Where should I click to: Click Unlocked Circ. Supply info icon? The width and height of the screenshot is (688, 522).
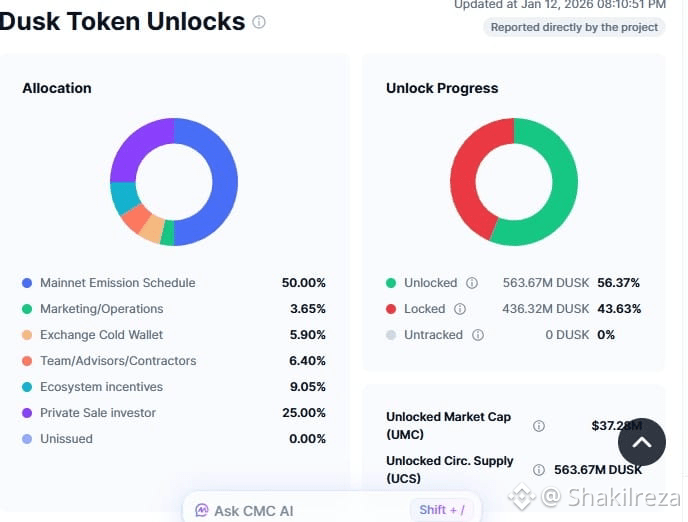click(x=539, y=470)
